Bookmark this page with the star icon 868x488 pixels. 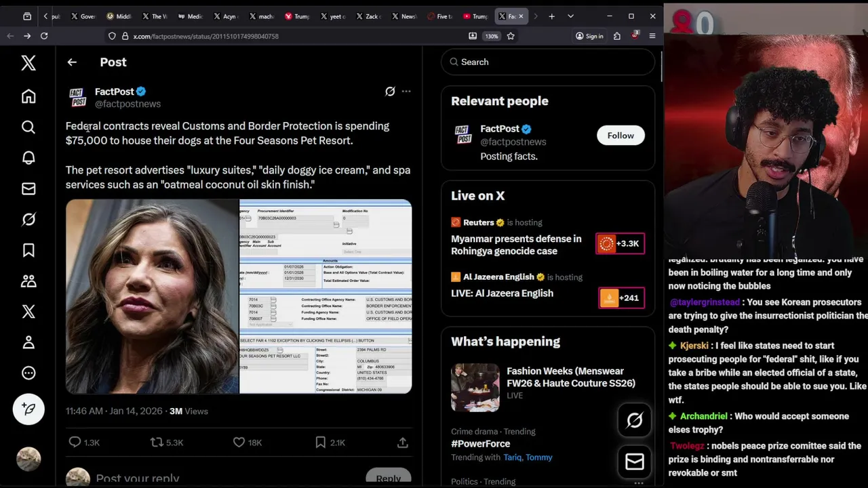click(x=511, y=36)
